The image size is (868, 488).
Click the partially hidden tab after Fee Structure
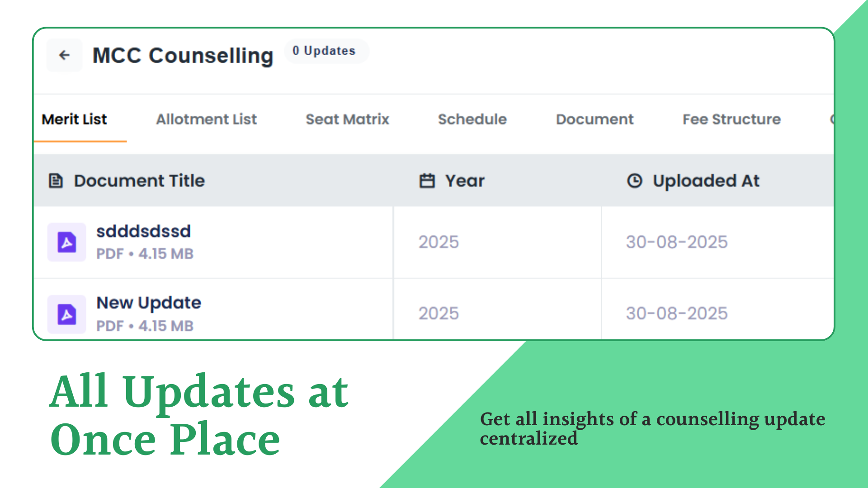(x=831, y=119)
